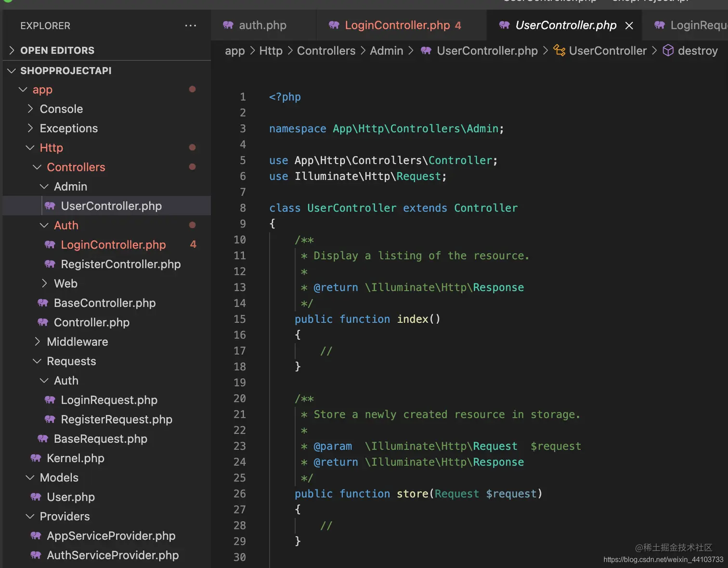Collapse the Controllers folder
The width and height of the screenshot is (728, 568).
[x=37, y=167]
